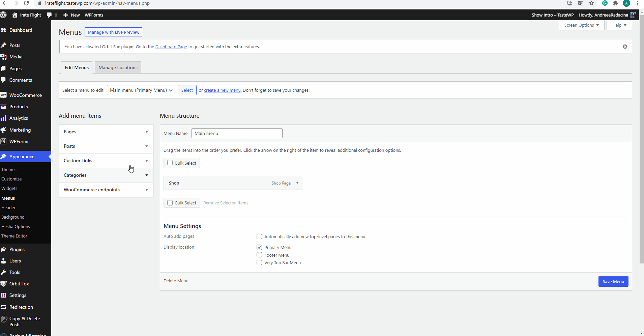This screenshot has height=336, width=644.
Task: Dismiss the Orbit Fox notice
Action: 625,47
